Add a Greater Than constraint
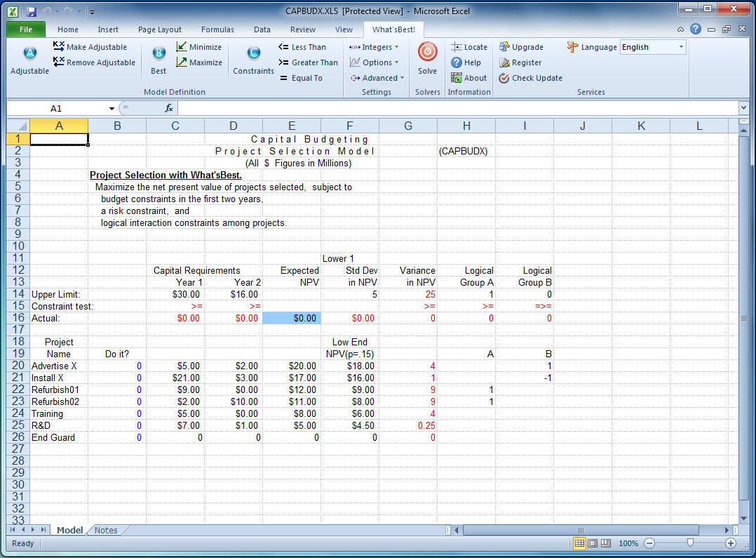Image resolution: width=756 pixels, height=558 pixels. tap(308, 62)
